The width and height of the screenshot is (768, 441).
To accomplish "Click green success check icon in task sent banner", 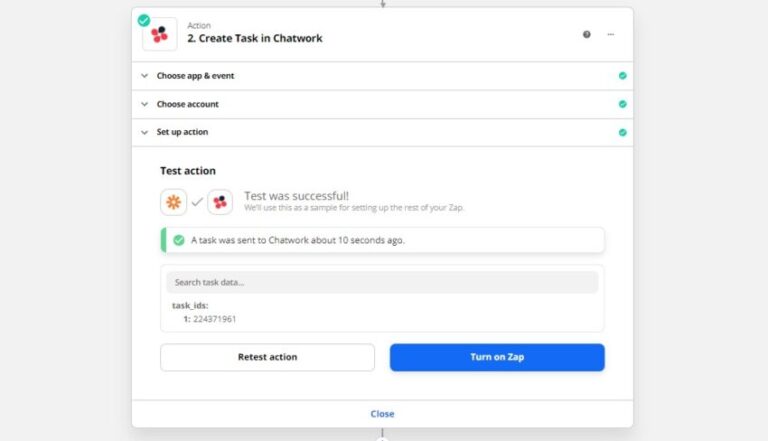I will point(179,240).
